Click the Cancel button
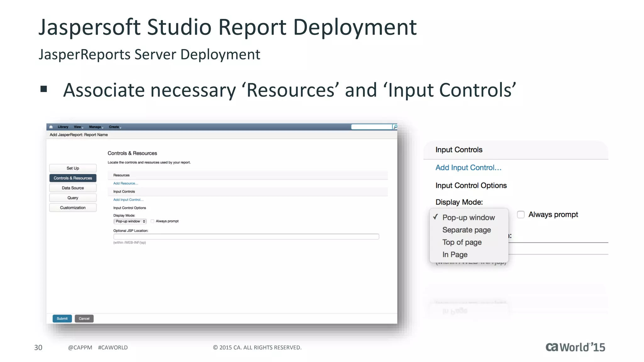 (84, 319)
